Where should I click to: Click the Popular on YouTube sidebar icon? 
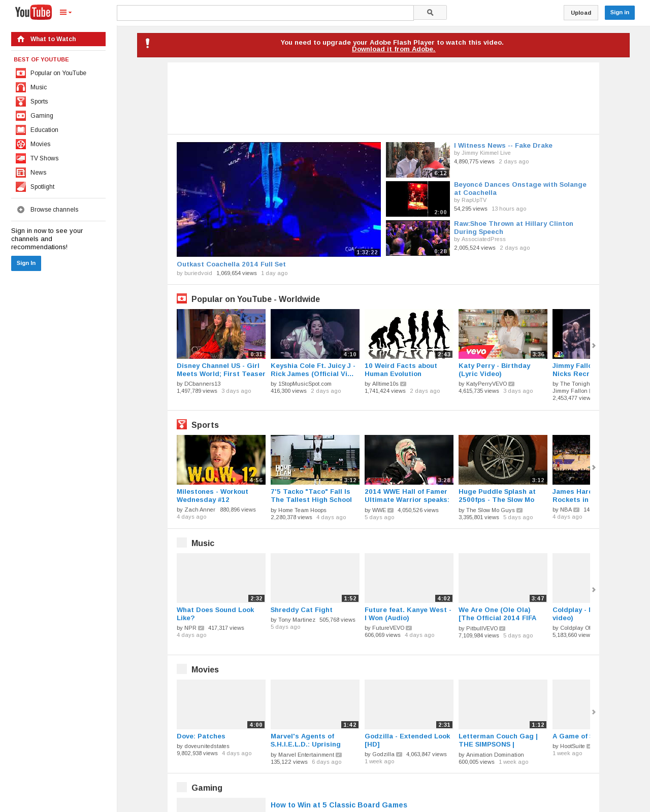coord(21,73)
